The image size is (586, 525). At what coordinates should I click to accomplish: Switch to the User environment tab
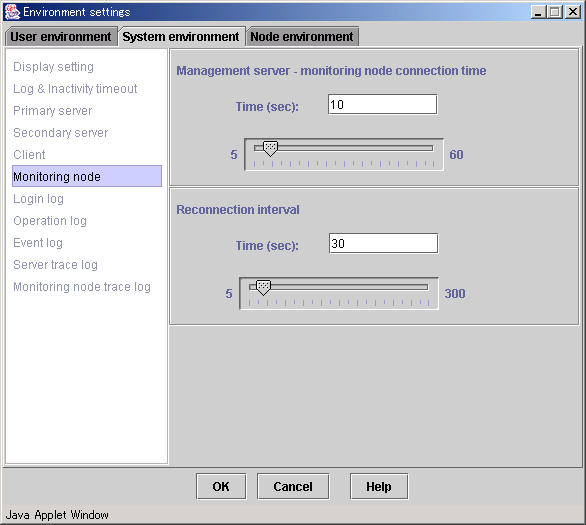point(61,37)
